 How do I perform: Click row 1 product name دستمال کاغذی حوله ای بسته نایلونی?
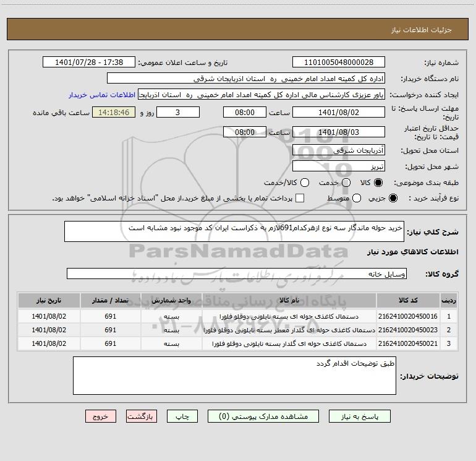point(289,317)
